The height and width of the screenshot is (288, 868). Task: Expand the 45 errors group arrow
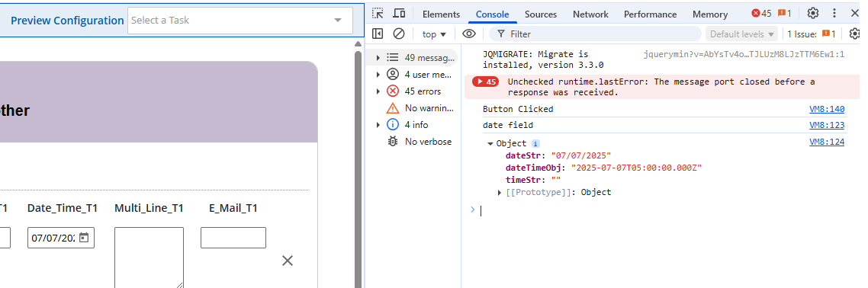378,91
